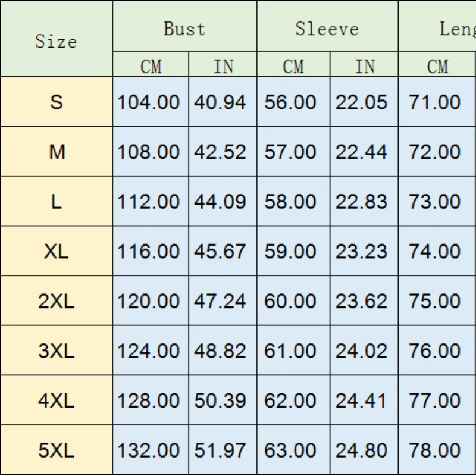Click the 58.00 sleeve cell
The width and height of the screenshot is (476, 476).
click(x=290, y=202)
